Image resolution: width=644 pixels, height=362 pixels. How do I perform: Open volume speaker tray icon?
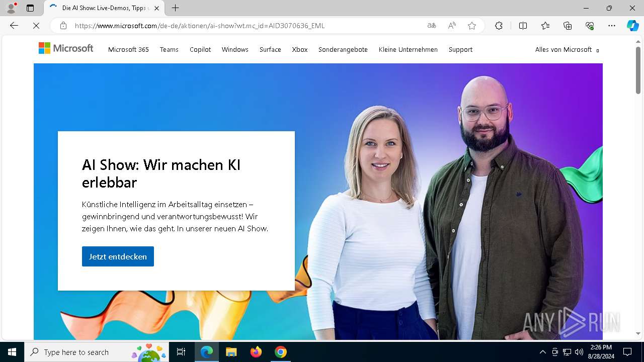pos(579,352)
